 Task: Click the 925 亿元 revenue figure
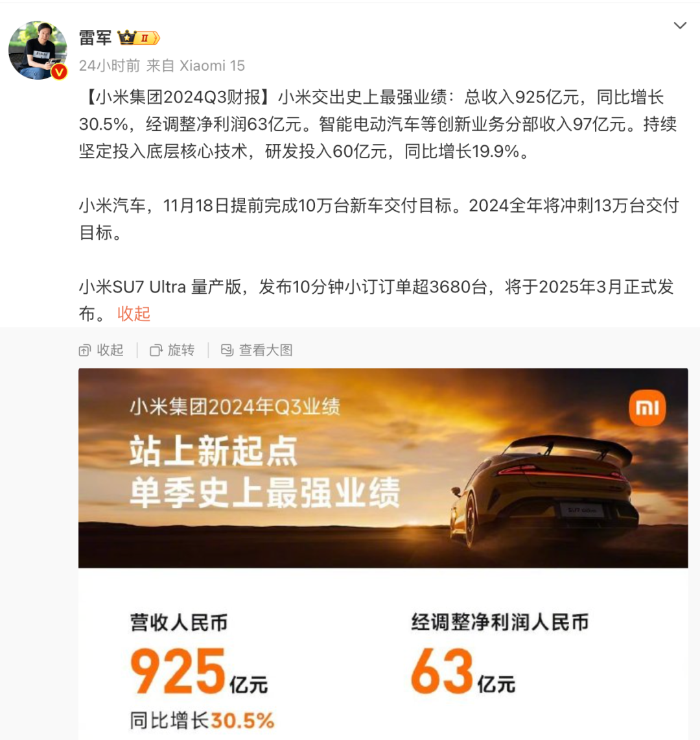coord(199,671)
